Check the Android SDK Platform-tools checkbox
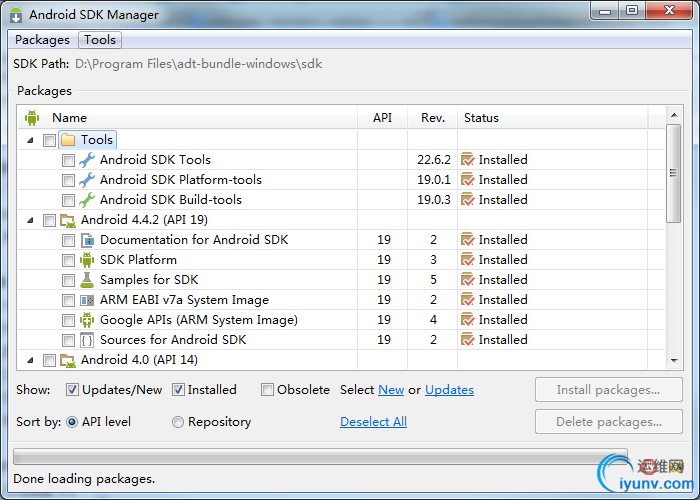 68,180
